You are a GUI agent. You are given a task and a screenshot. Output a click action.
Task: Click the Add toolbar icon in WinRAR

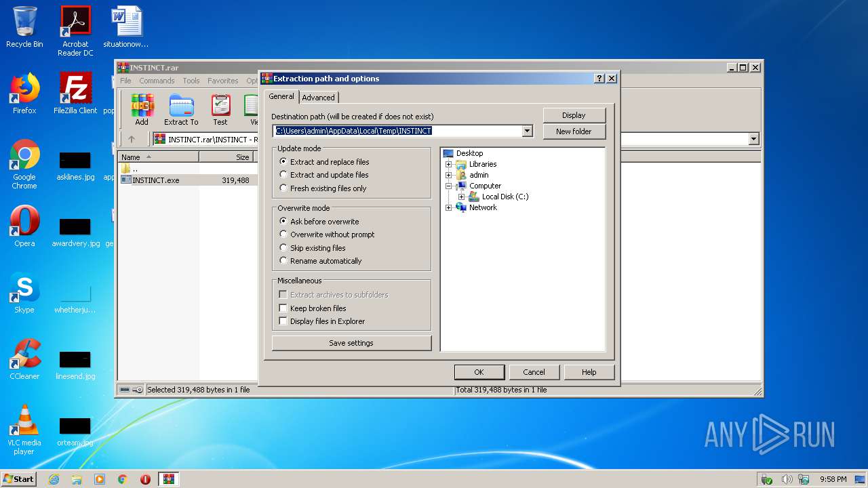142,110
